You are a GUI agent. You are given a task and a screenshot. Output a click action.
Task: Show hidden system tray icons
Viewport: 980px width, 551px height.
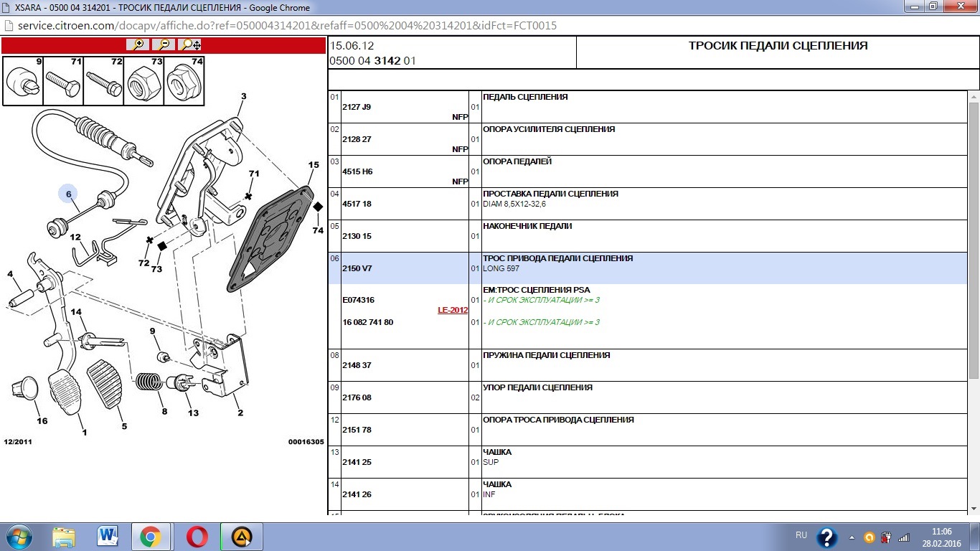click(x=852, y=537)
